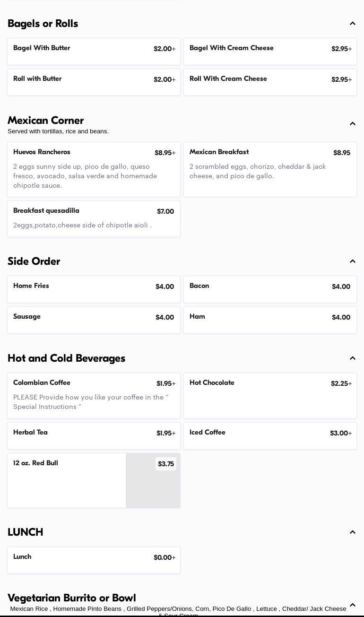Choose Hot Chocolate beverage
Image resolution: width=364 pixels, height=617 pixels.
(270, 396)
